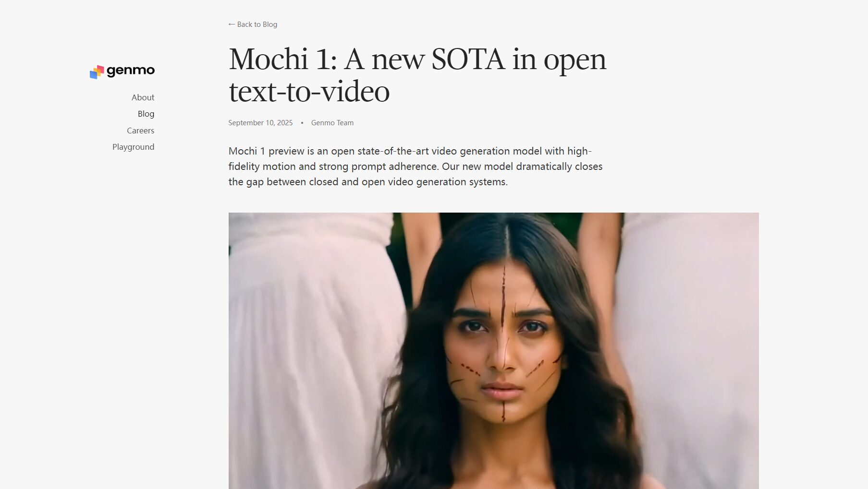
Task: Click the left arrow before Back to Blog
Action: coord(232,24)
